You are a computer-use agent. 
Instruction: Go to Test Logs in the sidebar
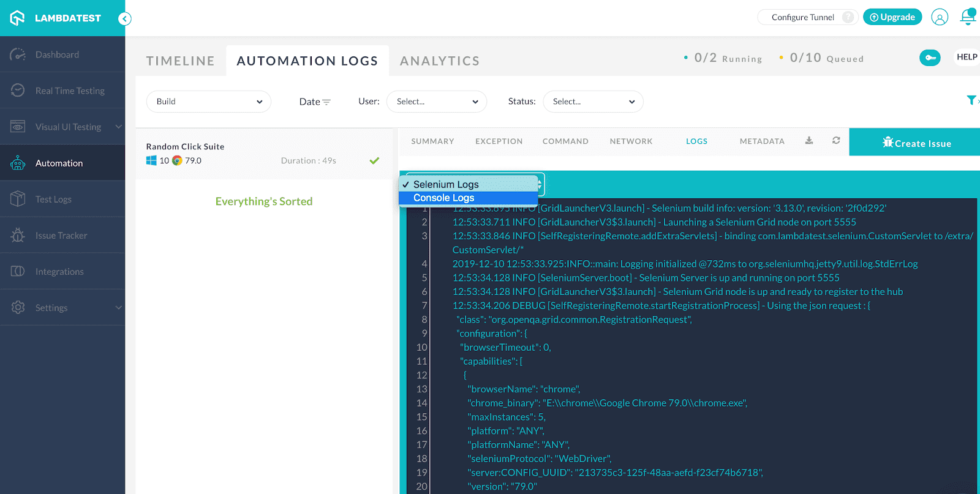pos(62,199)
